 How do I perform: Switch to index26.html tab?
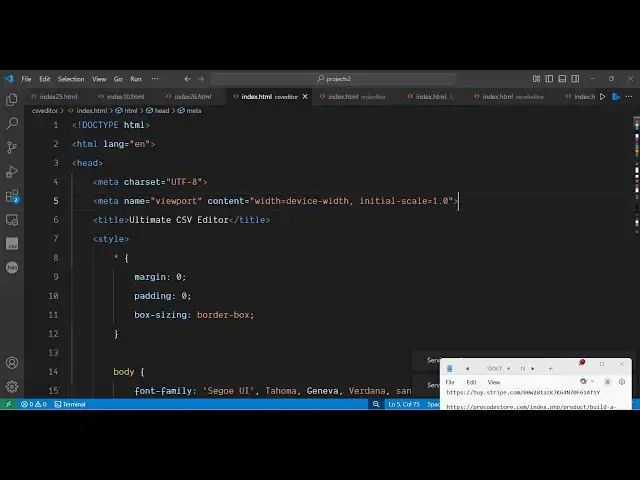(x=193, y=97)
